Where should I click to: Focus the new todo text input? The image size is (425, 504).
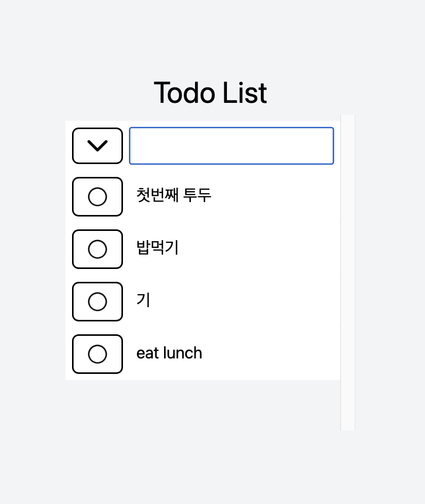(x=232, y=146)
